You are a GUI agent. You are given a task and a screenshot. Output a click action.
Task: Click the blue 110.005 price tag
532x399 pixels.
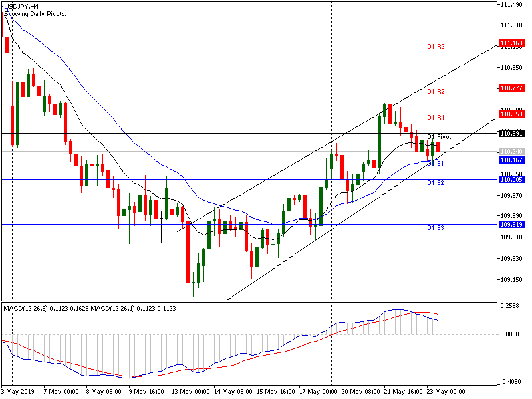(511, 179)
